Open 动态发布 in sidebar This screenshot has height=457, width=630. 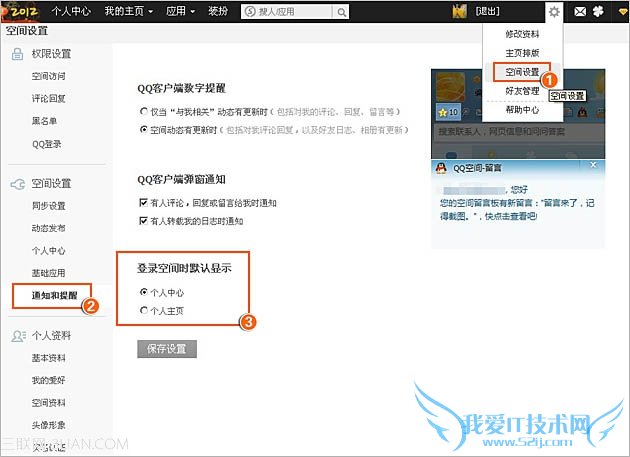[x=49, y=228]
